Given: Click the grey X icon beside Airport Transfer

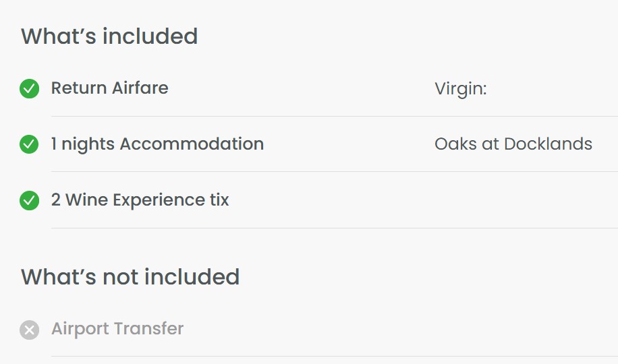Looking at the screenshot, I should pos(29,330).
